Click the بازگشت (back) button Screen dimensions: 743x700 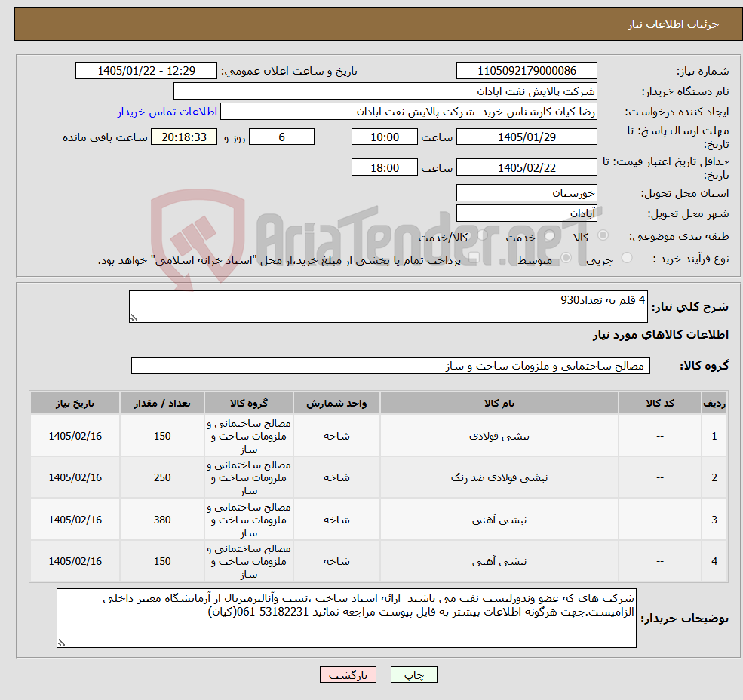[348, 674]
